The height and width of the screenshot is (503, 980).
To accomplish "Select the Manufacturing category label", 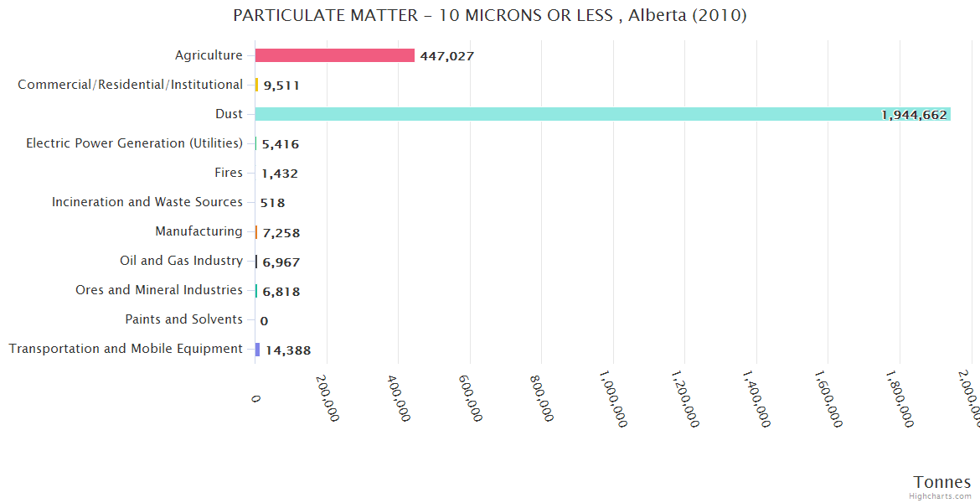I will click(199, 231).
